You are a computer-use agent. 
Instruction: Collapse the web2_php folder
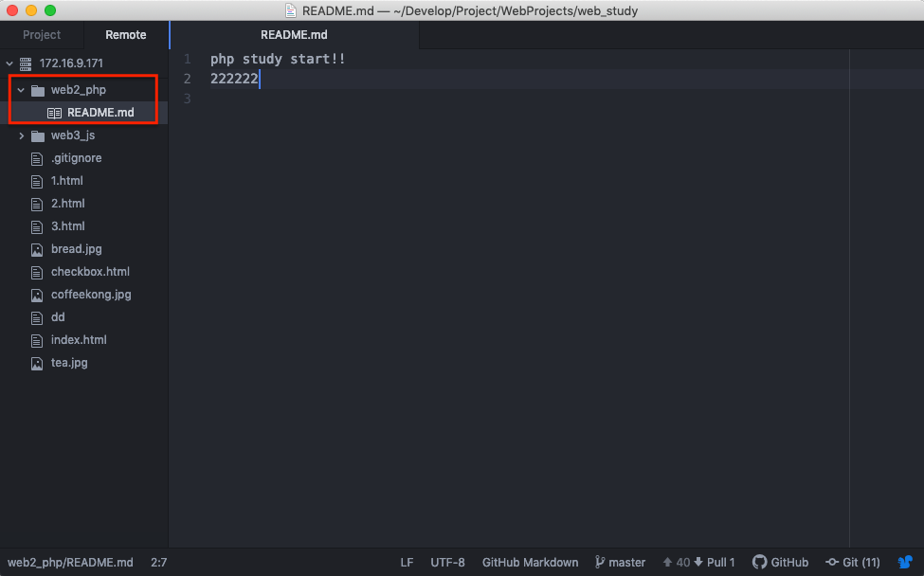21,90
